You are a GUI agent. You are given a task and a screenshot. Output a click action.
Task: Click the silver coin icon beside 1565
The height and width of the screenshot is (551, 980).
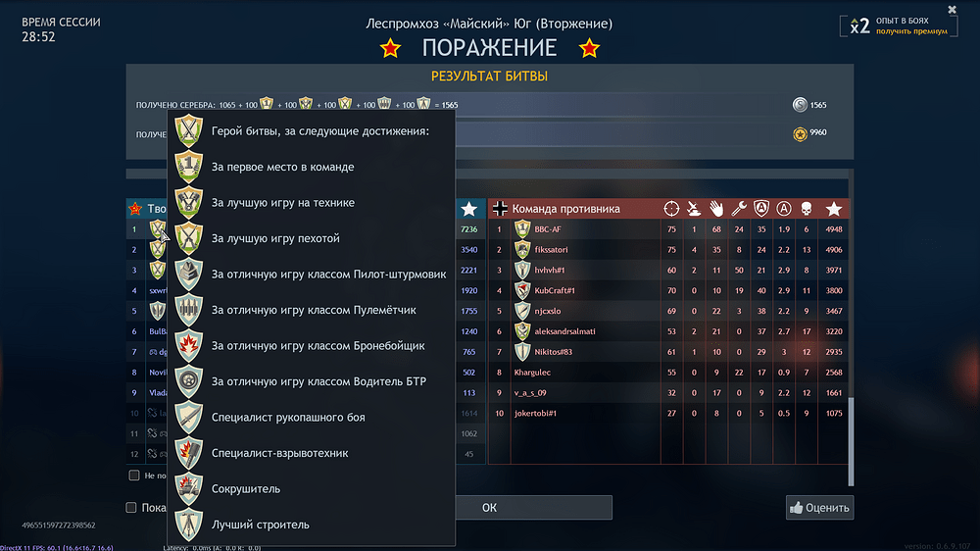point(800,105)
